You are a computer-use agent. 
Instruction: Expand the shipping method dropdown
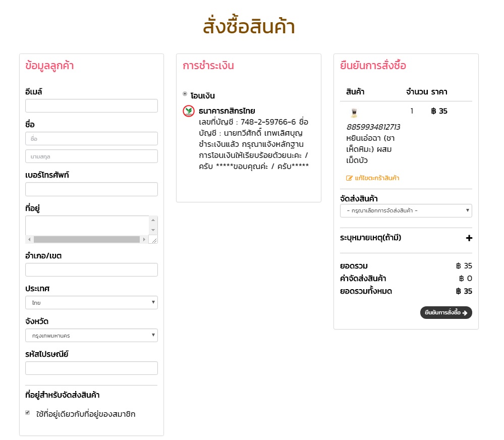pos(406,210)
